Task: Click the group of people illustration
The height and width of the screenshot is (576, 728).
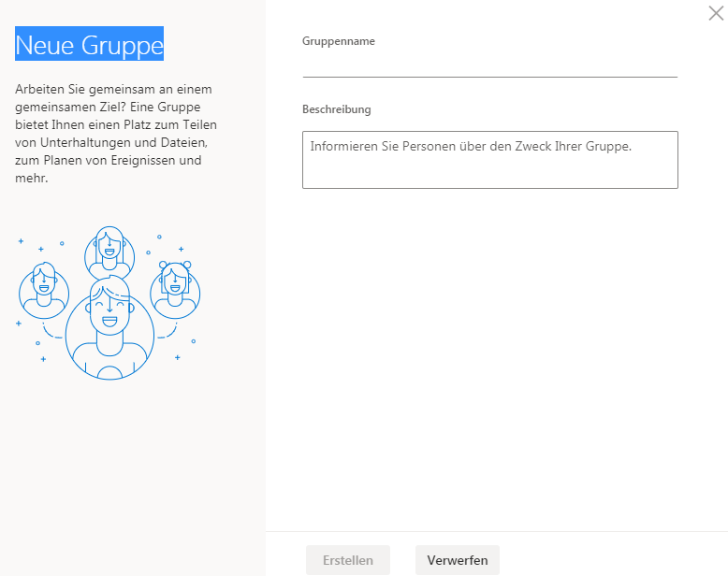Action: (x=109, y=303)
